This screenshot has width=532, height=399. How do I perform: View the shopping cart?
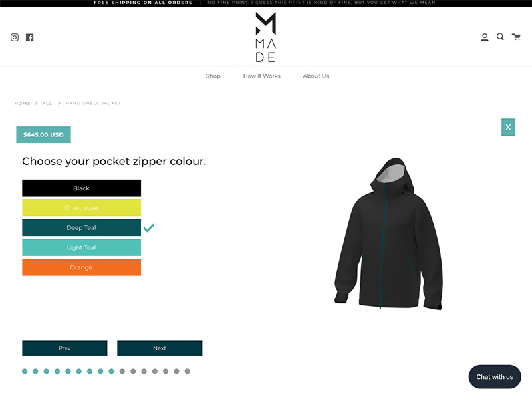point(516,37)
